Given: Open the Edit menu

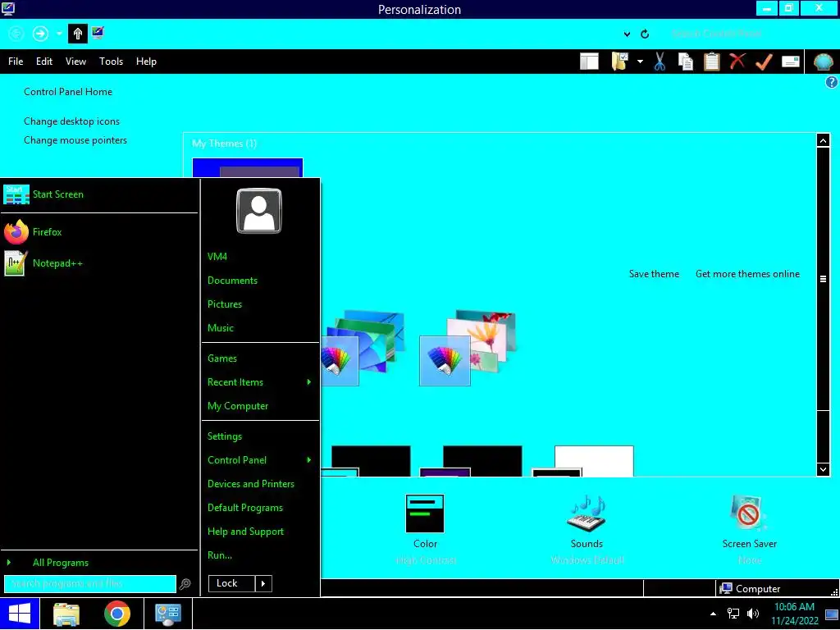Looking at the screenshot, I should 44,62.
